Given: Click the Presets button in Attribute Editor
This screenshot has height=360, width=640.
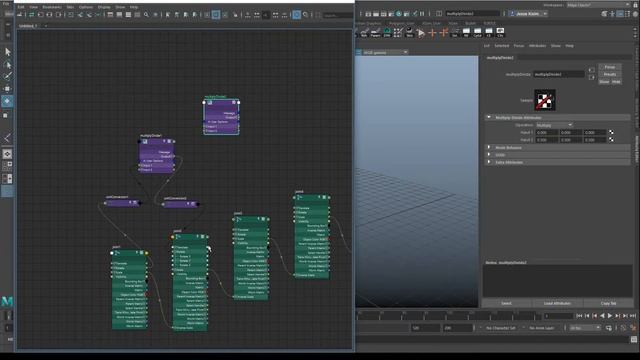Looking at the screenshot, I should 610,74.
